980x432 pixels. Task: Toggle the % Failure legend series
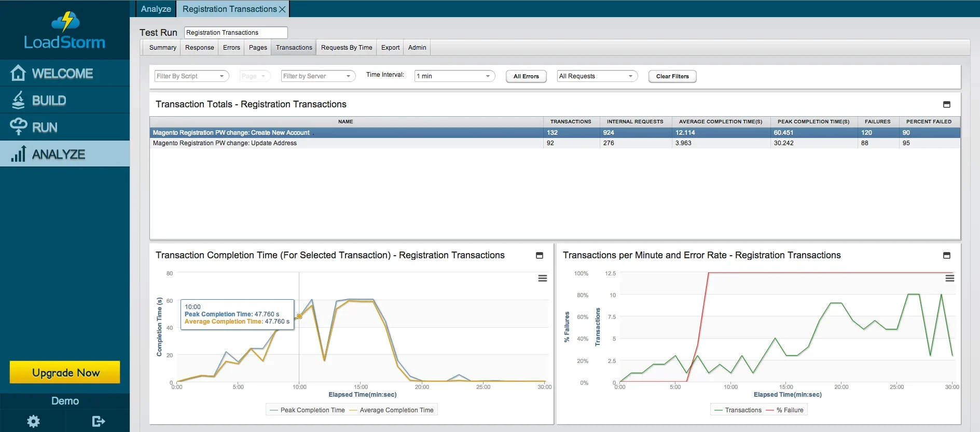pyautogui.click(x=784, y=410)
